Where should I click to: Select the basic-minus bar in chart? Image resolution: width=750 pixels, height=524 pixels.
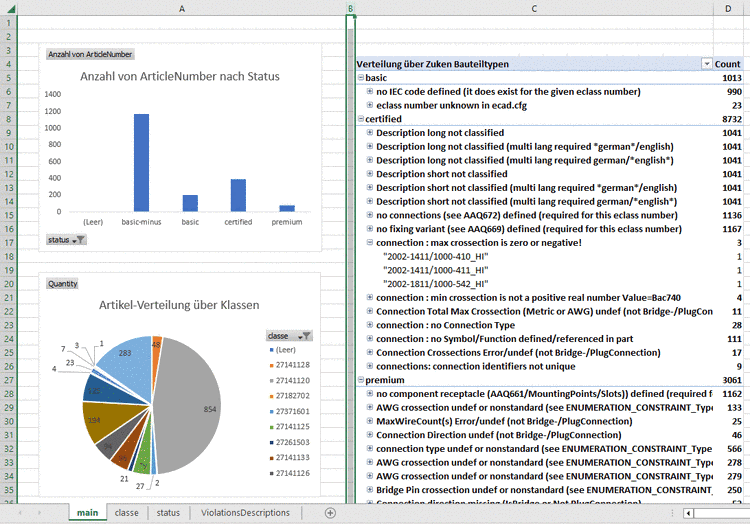pos(141,163)
